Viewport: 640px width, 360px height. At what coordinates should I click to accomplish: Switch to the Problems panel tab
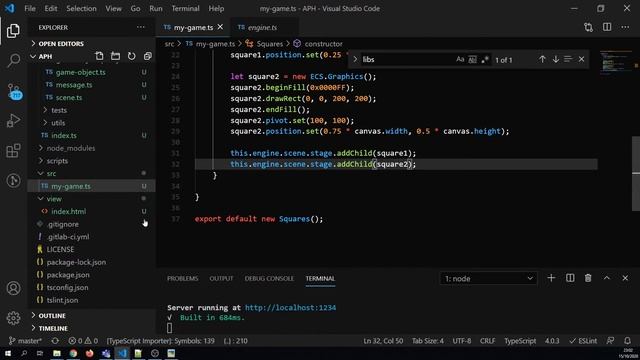click(x=182, y=278)
